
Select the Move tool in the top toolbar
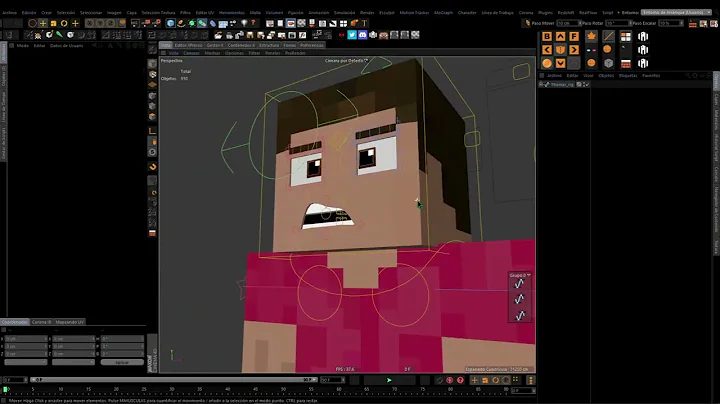(x=43, y=23)
